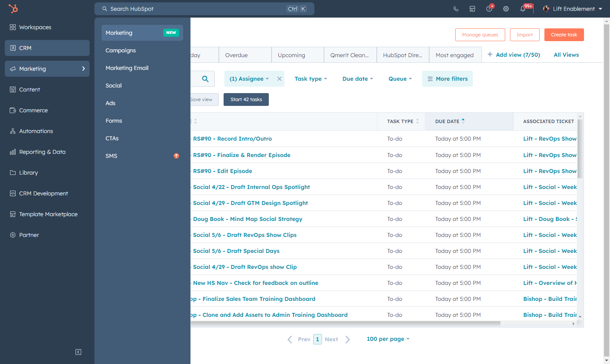Image resolution: width=610 pixels, height=364 pixels.
Task: Open Lift Enablement account menu
Action: click(572, 9)
